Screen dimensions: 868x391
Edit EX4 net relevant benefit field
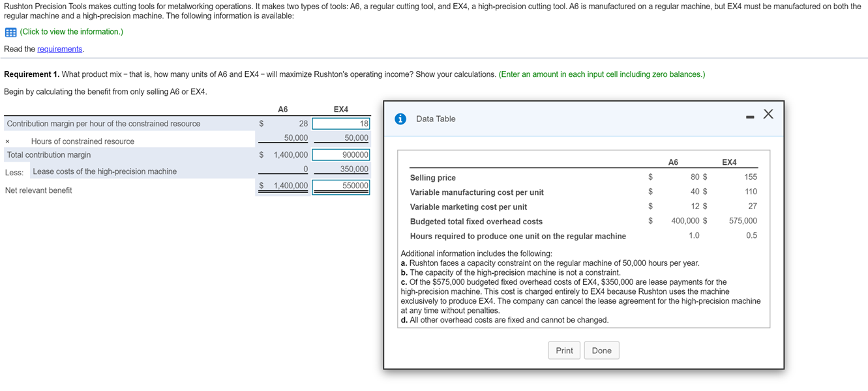[341, 186]
